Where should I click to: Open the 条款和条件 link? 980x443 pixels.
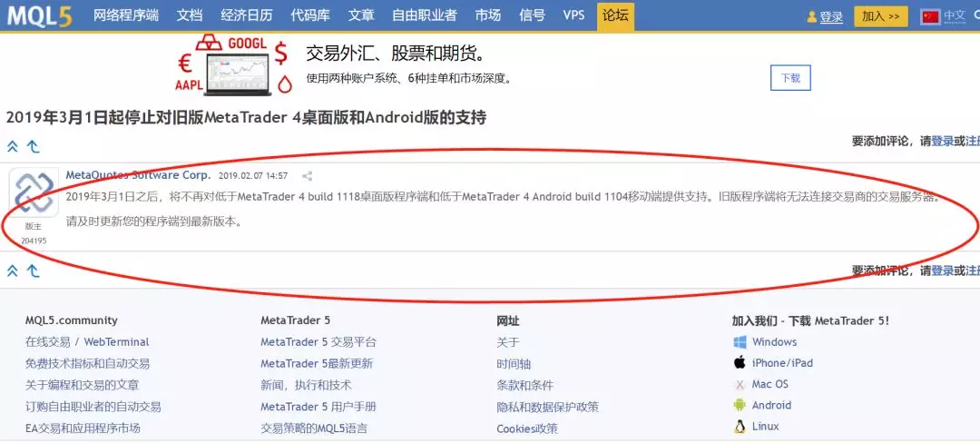tap(525, 385)
